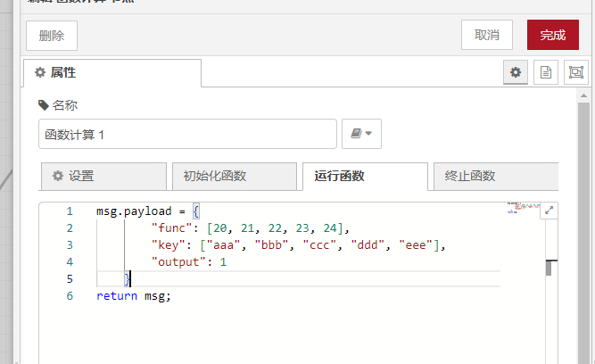Open the node description document icon

click(546, 73)
